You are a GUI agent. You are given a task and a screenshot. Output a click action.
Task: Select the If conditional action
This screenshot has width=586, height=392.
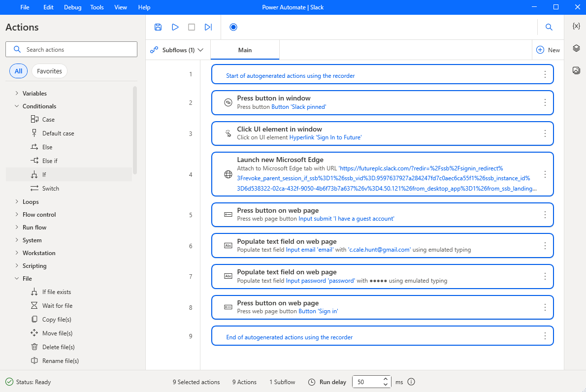coord(69,174)
